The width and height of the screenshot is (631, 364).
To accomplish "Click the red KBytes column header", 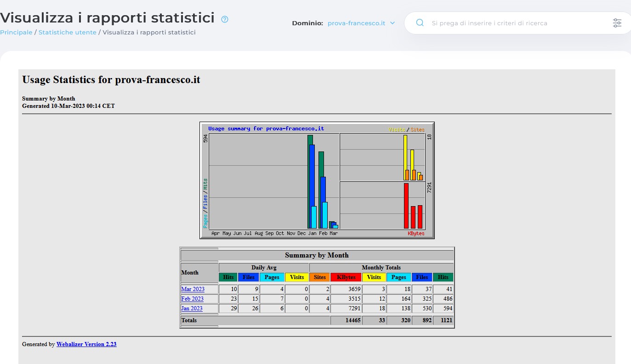I will pos(346,277).
